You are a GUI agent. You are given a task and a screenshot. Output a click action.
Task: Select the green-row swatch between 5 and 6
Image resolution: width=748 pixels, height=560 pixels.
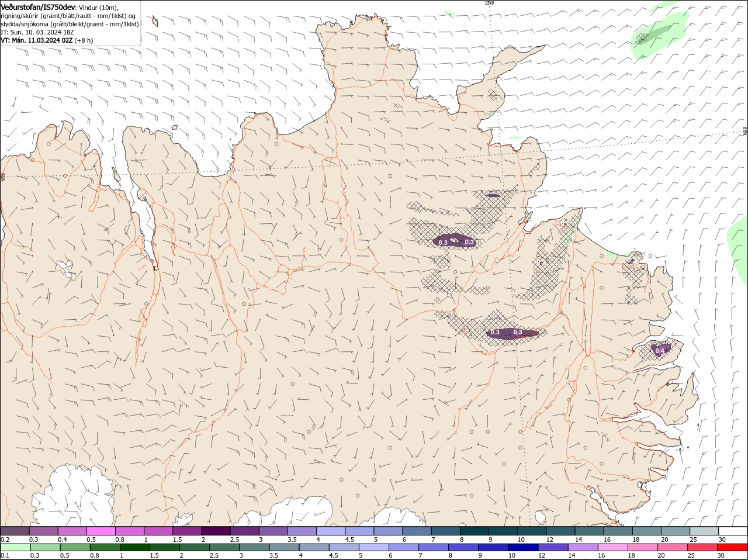click(373, 547)
